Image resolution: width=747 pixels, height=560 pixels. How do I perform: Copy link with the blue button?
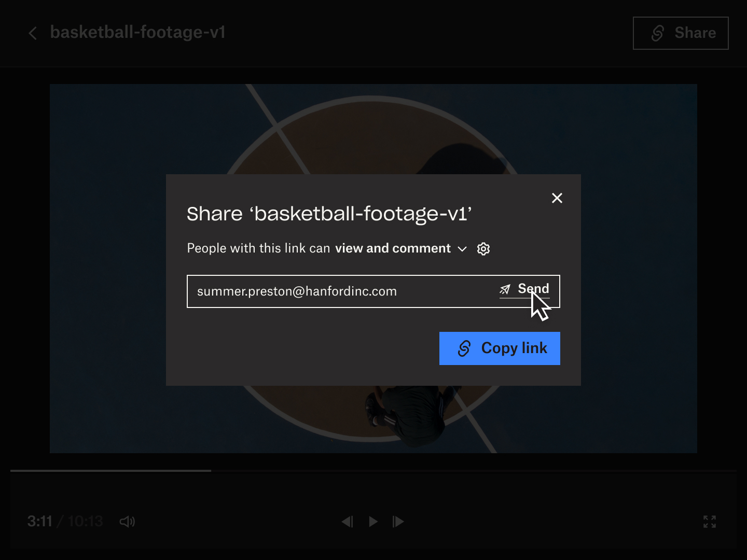(x=500, y=348)
